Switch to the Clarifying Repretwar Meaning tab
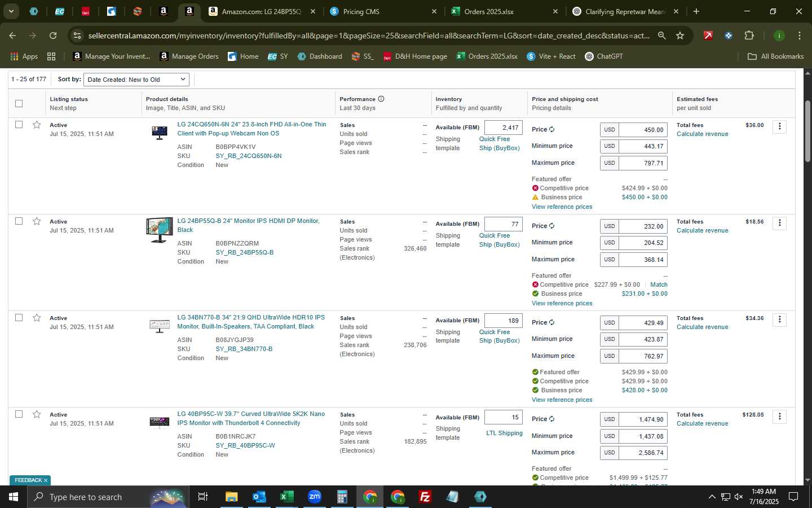The width and height of the screenshot is (812, 508). click(625, 11)
